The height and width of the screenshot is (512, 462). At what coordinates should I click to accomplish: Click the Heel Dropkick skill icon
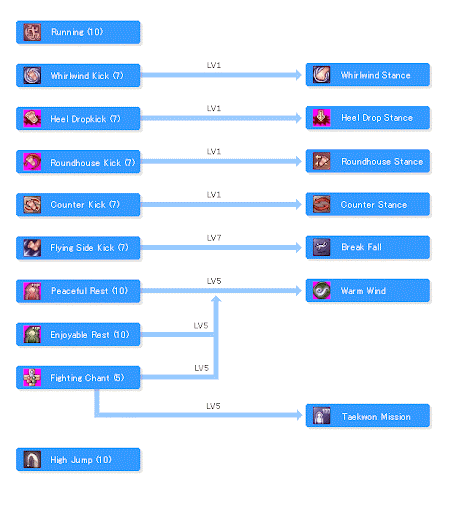click(32, 118)
